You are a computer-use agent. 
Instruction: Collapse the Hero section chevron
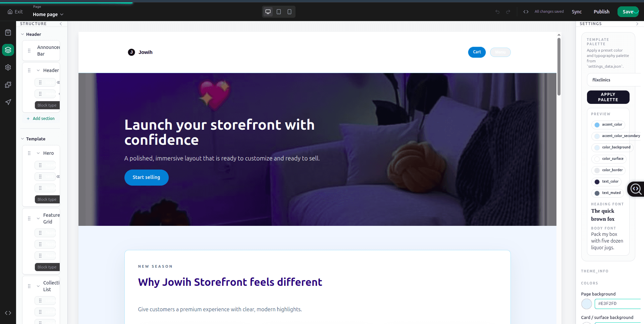coord(38,153)
